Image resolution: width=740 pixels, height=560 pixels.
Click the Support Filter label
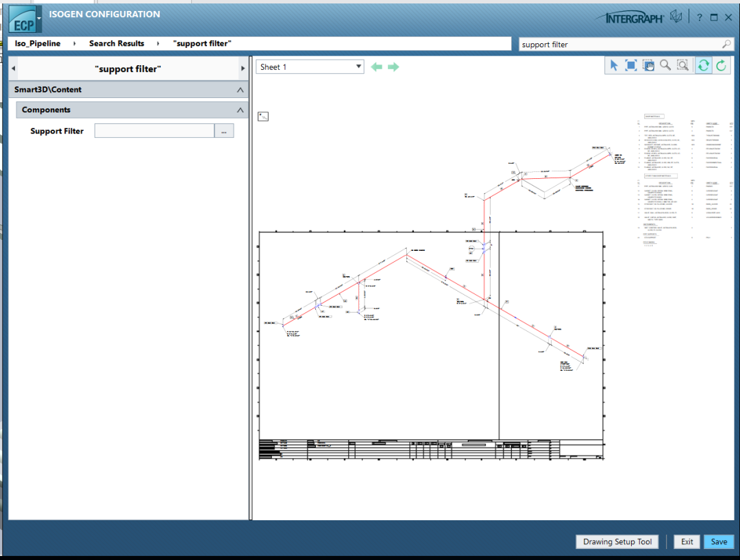click(57, 132)
